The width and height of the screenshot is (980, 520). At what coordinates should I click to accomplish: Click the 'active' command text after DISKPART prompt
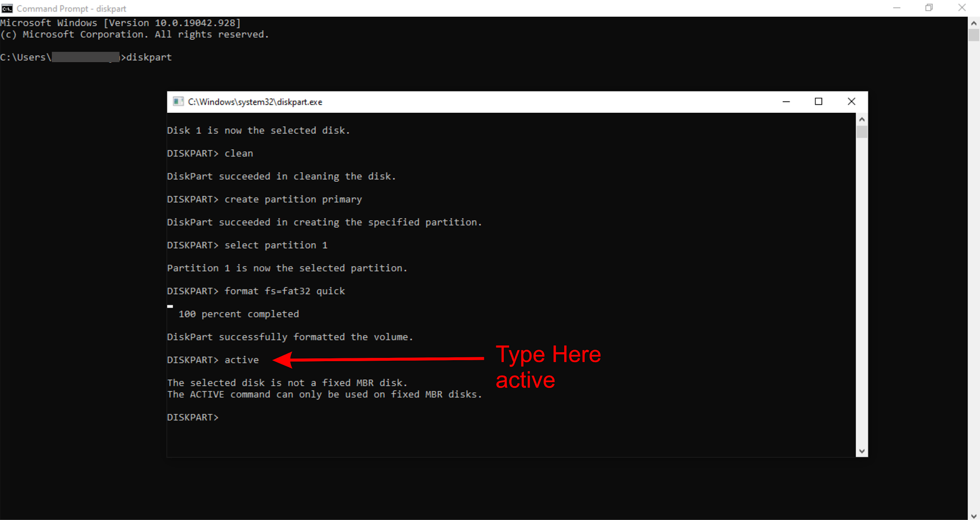(241, 360)
